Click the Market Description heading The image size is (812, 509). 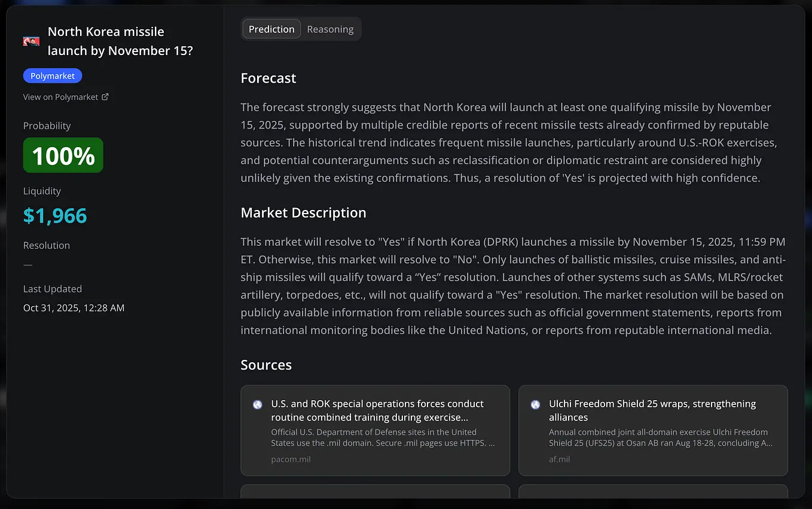[303, 213]
